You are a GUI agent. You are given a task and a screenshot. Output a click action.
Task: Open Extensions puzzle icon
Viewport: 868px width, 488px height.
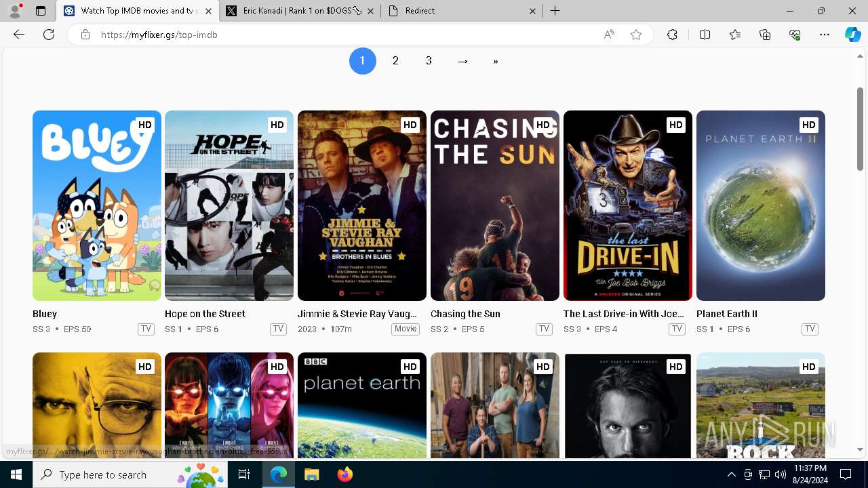coord(672,35)
